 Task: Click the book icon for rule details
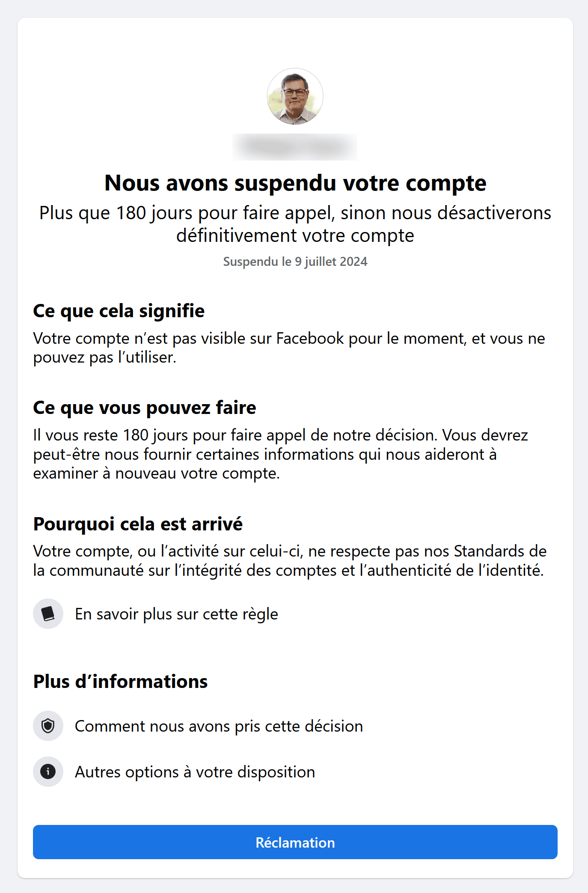(48, 613)
